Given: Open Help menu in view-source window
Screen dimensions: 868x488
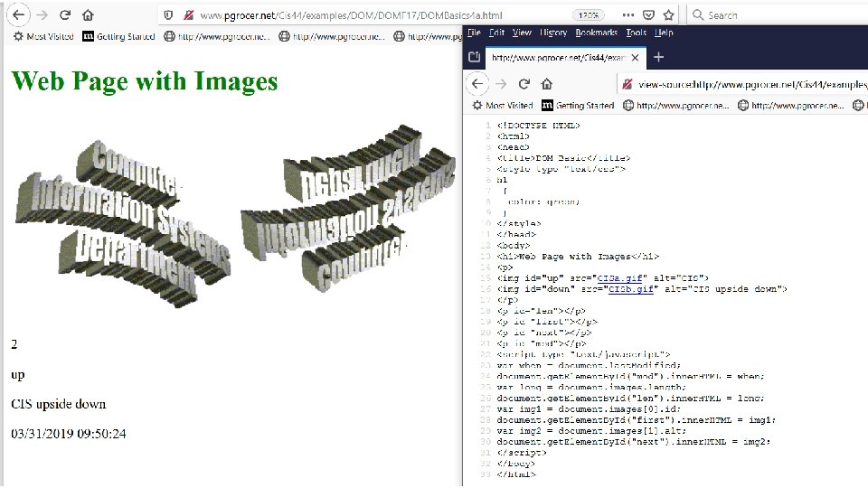Looking at the screenshot, I should pyautogui.click(x=664, y=33).
